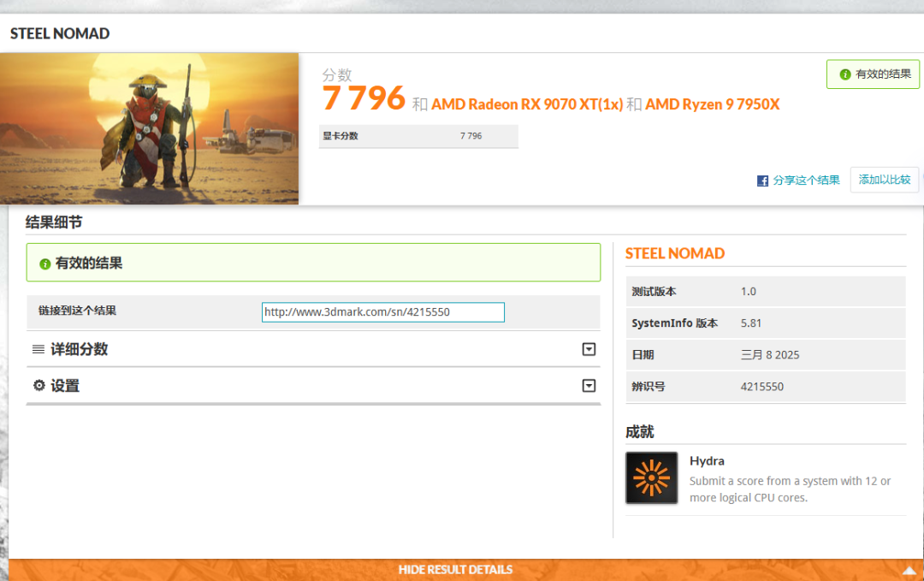Click the result URL input field
Viewport: 924px width, 581px height.
coord(382,312)
